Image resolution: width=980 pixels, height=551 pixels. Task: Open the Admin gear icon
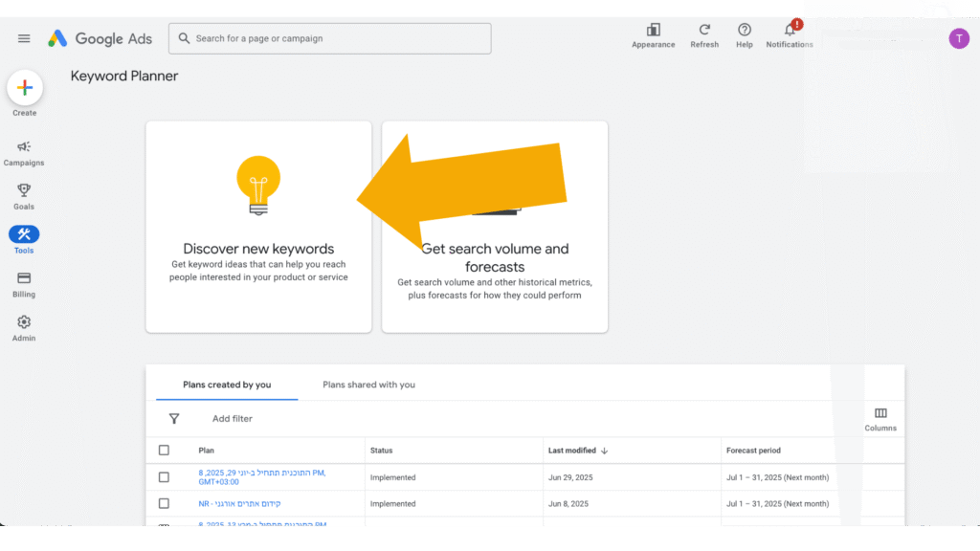(x=24, y=322)
